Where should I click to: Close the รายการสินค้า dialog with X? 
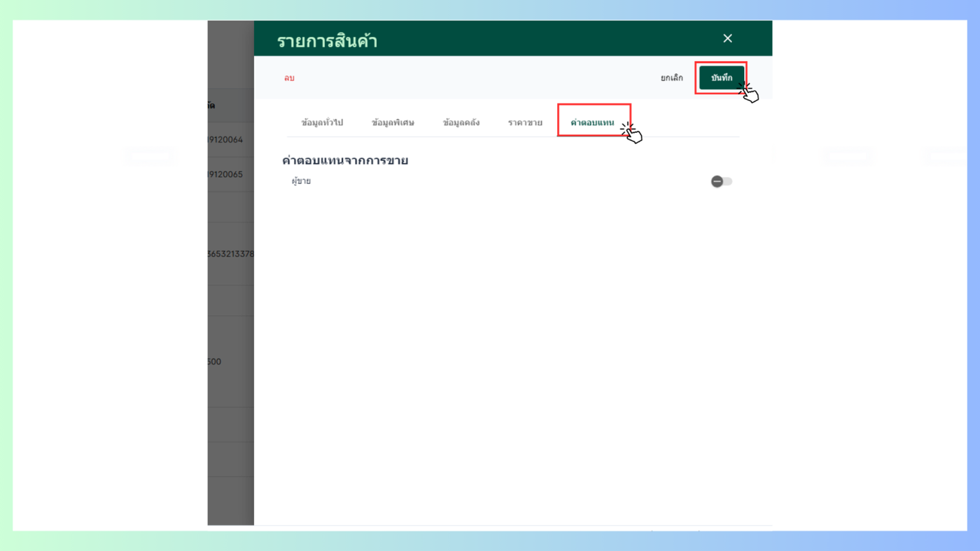coord(727,39)
